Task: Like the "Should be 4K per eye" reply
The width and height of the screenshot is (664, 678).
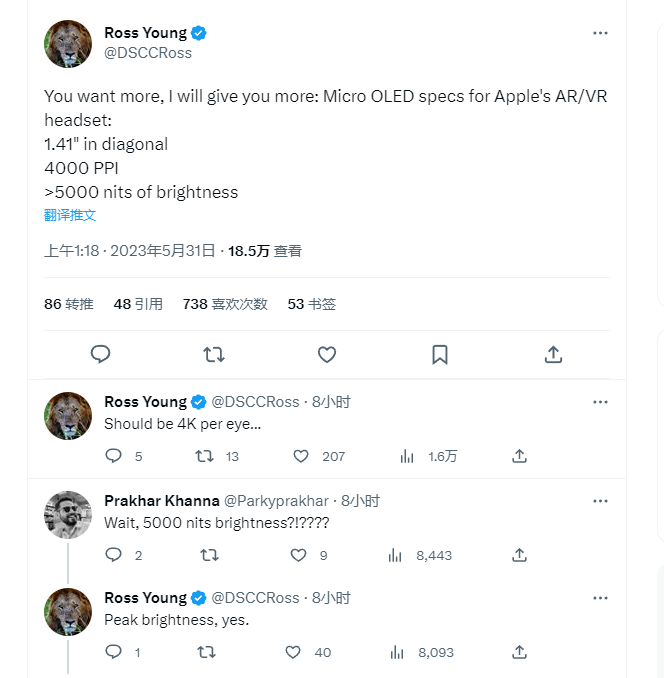Action: [301, 456]
